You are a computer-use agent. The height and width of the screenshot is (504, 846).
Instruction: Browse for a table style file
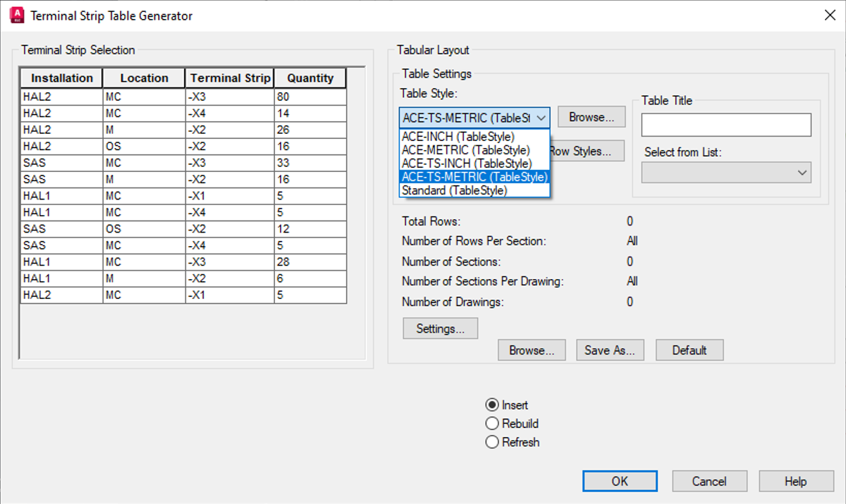(591, 116)
